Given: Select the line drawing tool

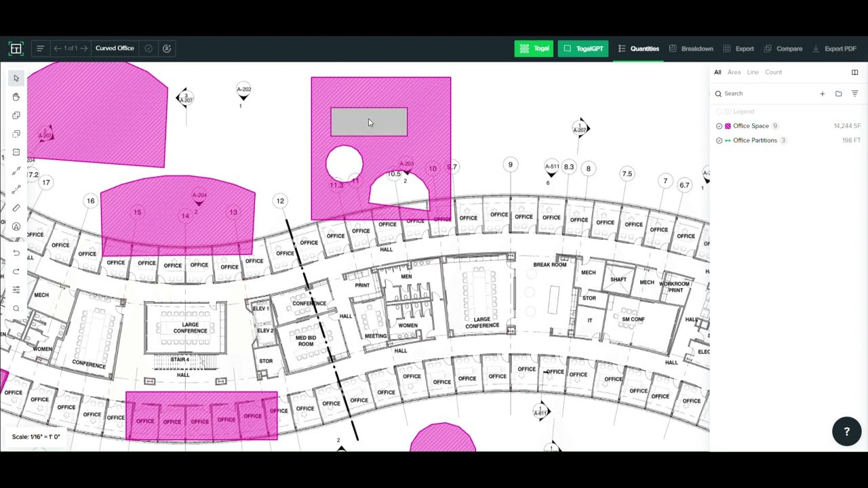Looking at the screenshot, I should click(16, 171).
